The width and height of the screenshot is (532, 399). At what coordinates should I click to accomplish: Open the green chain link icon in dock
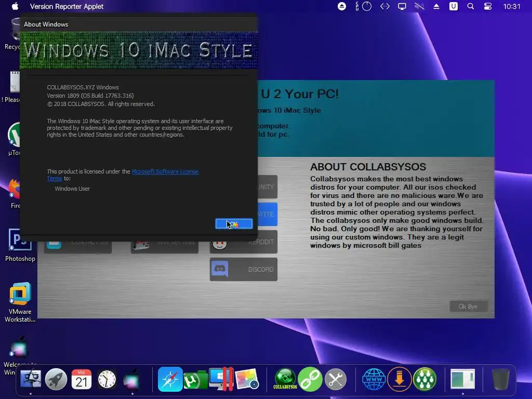310,379
